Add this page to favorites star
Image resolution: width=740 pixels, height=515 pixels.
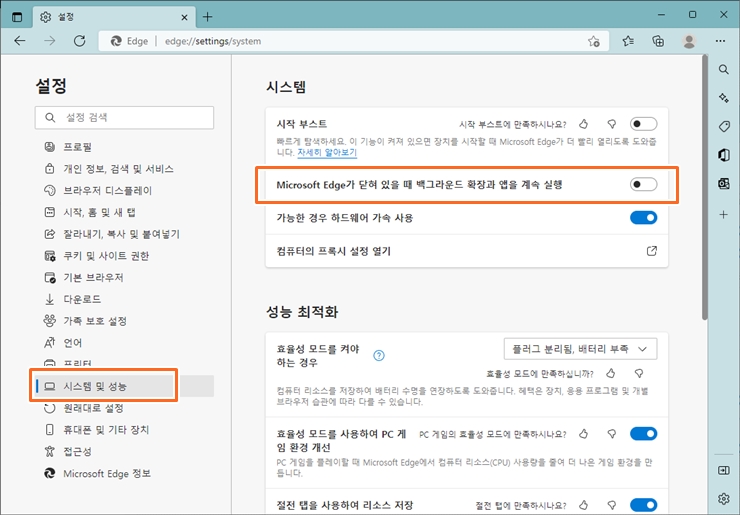click(594, 41)
